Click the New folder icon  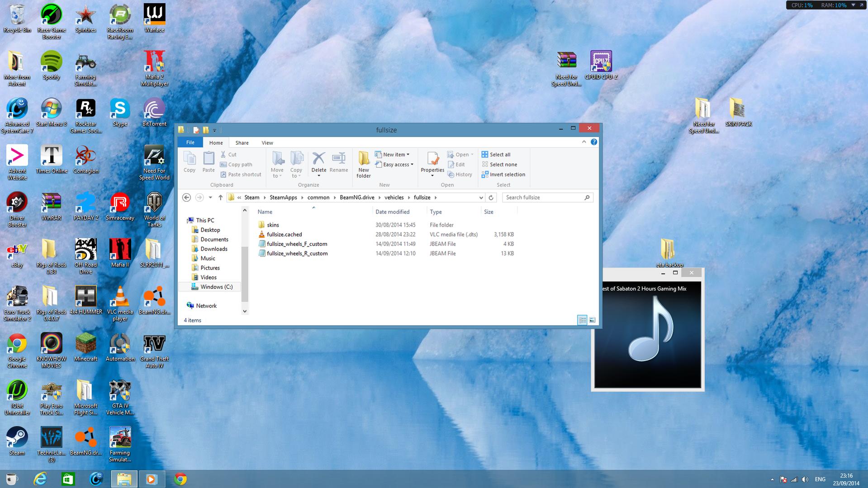coord(363,159)
